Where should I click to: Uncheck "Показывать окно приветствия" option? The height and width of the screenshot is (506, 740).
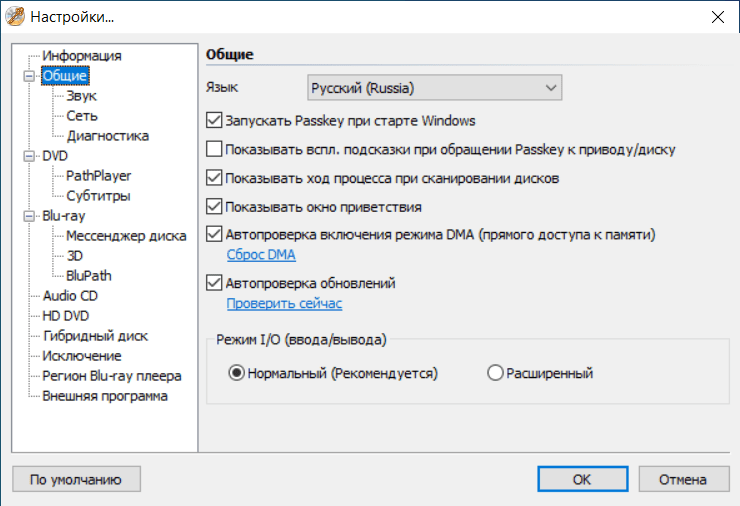click(213, 207)
